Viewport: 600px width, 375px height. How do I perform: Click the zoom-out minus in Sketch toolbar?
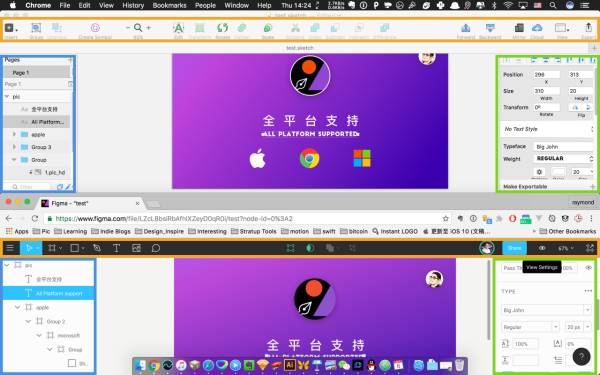click(128, 28)
